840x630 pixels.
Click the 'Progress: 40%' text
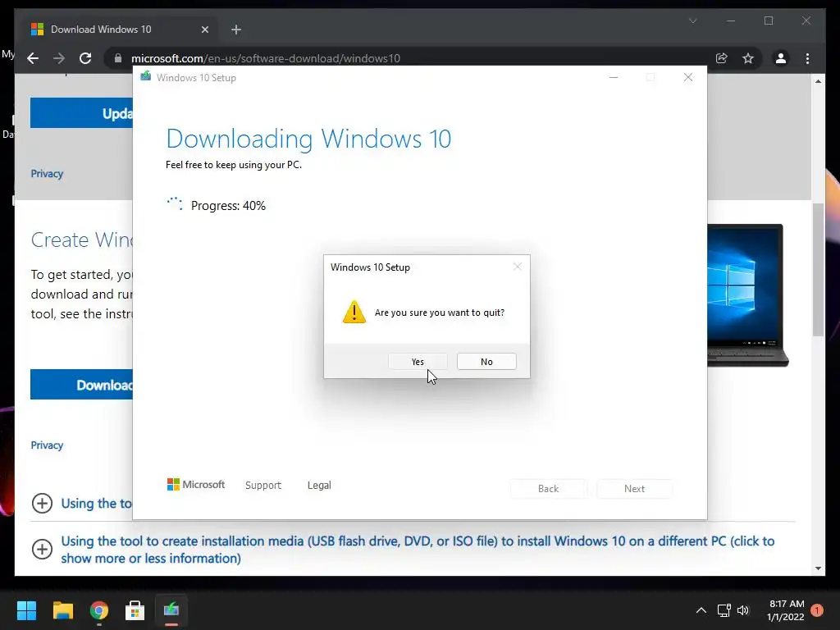coord(228,206)
